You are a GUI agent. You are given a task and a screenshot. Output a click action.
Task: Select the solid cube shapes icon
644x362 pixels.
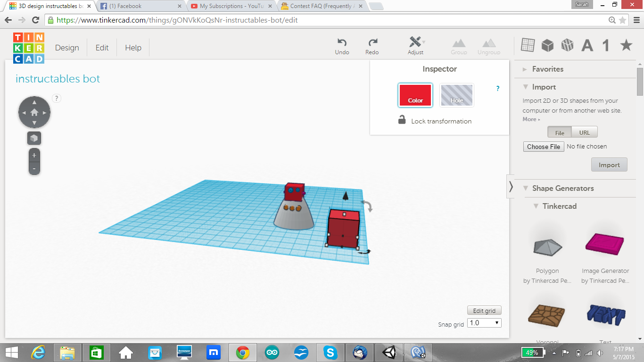click(547, 45)
